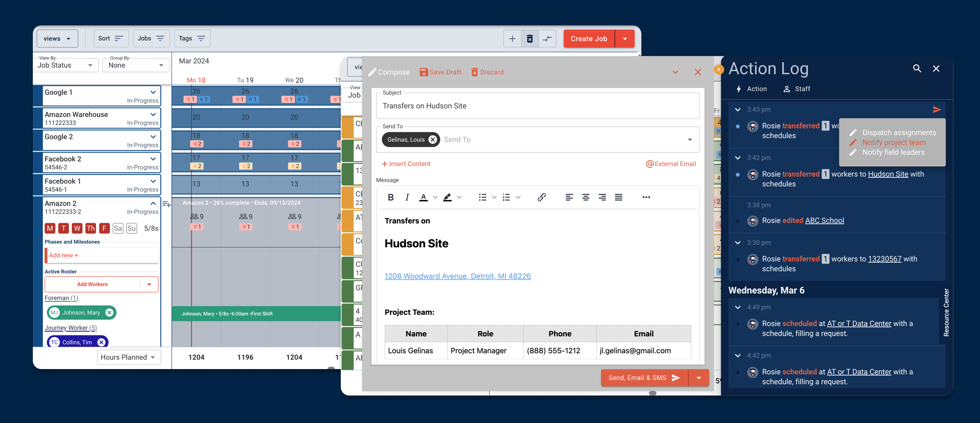The height and width of the screenshot is (423, 980).
Task: Click the plus icon beside Create Job
Action: pyautogui.click(x=512, y=38)
